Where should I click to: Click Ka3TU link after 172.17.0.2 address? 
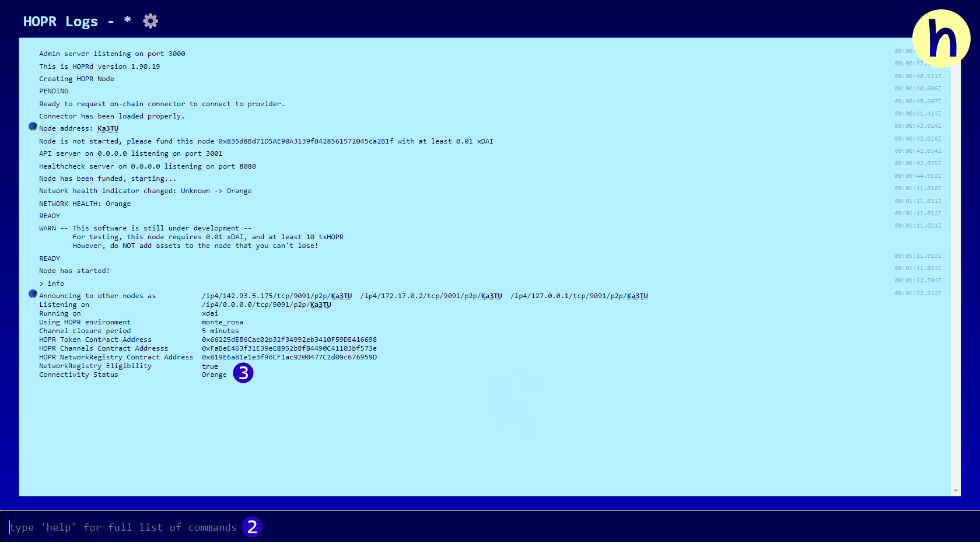(x=491, y=296)
